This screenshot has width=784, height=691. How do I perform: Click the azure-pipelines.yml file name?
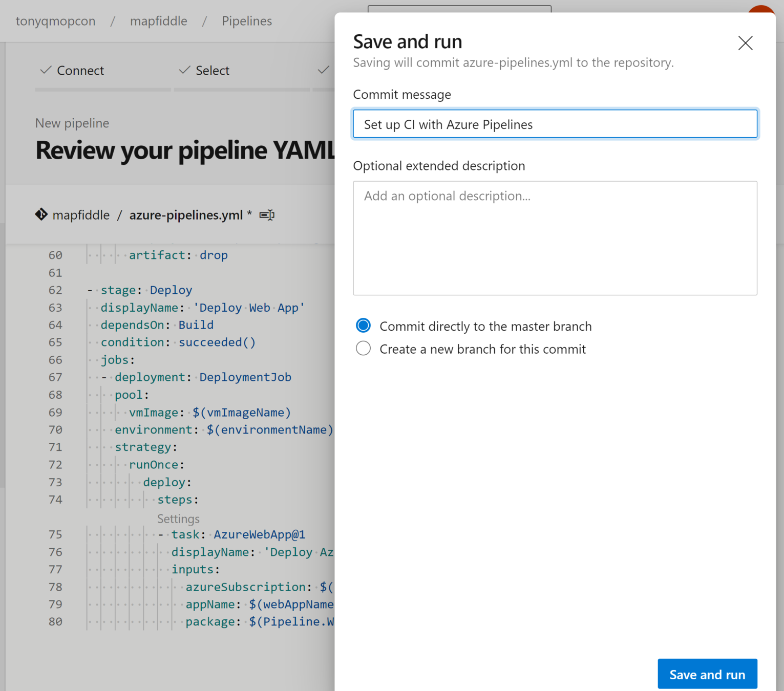click(x=186, y=215)
